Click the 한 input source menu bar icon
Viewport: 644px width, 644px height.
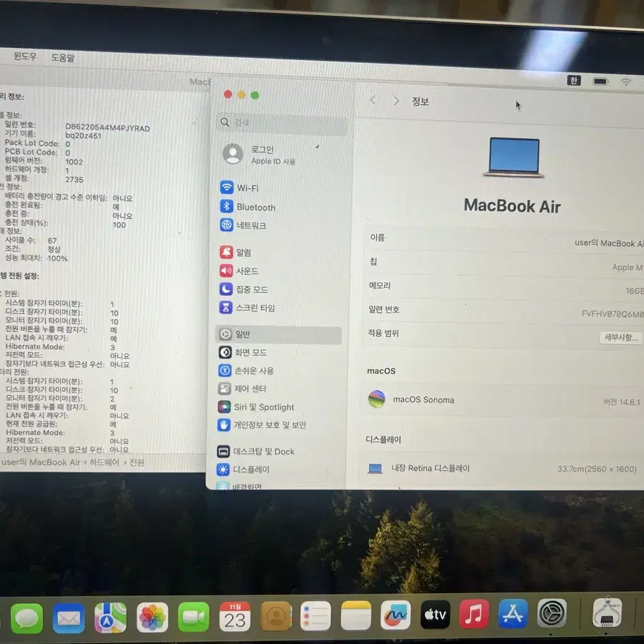pos(574,80)
